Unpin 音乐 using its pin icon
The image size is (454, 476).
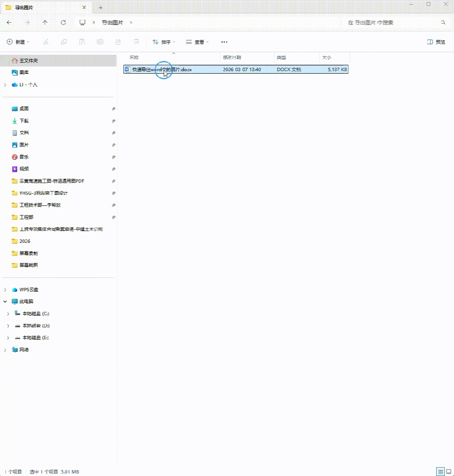114,157
